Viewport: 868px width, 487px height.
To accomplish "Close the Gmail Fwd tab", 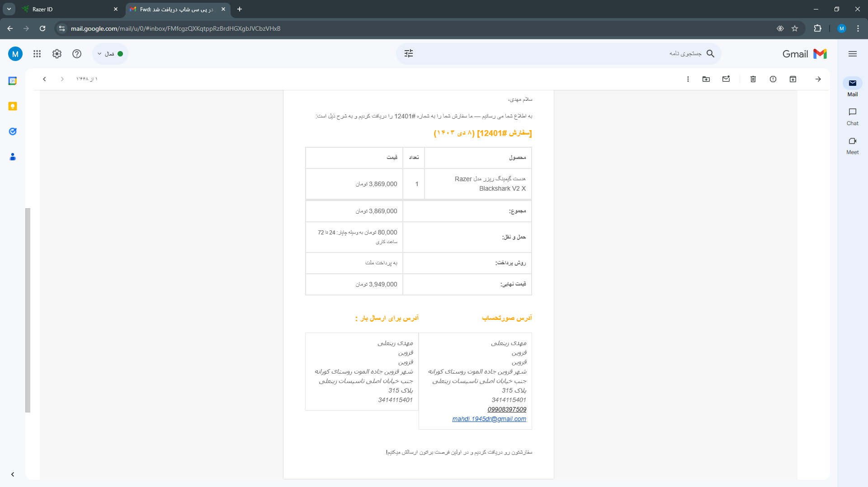I will click(223, 9).
